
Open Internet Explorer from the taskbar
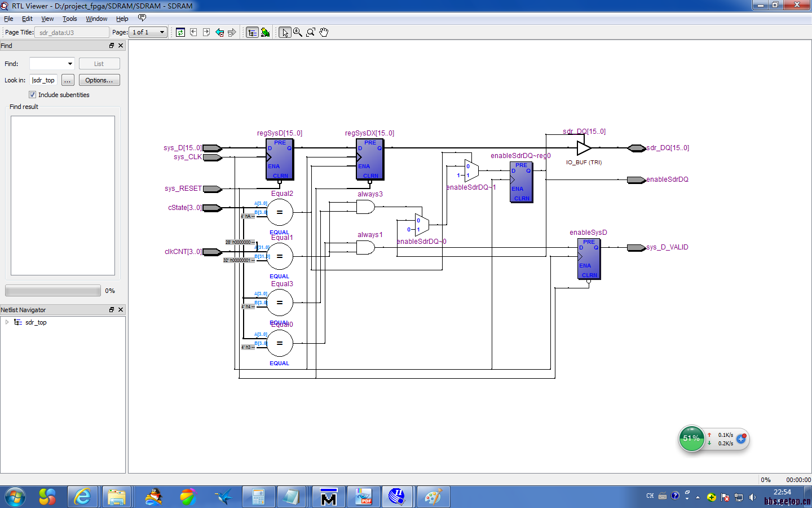pyautogui.click(x=83, y=497)
